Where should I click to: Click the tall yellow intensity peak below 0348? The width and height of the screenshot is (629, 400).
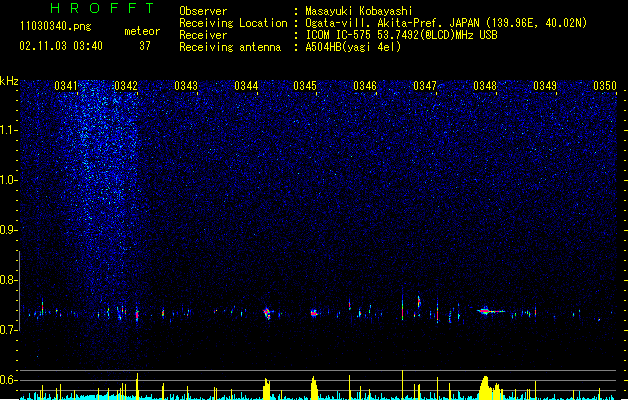click(x=485, y=388)
